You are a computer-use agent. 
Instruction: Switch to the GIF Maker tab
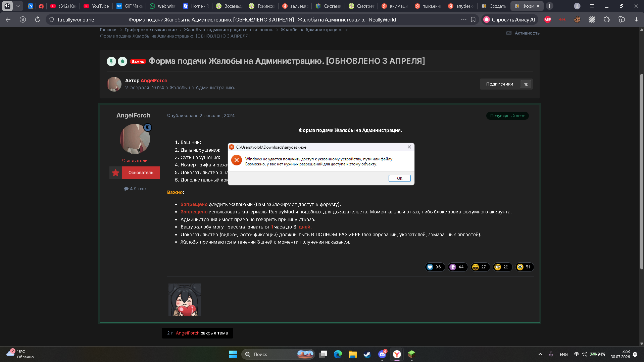tap(130, 6)
